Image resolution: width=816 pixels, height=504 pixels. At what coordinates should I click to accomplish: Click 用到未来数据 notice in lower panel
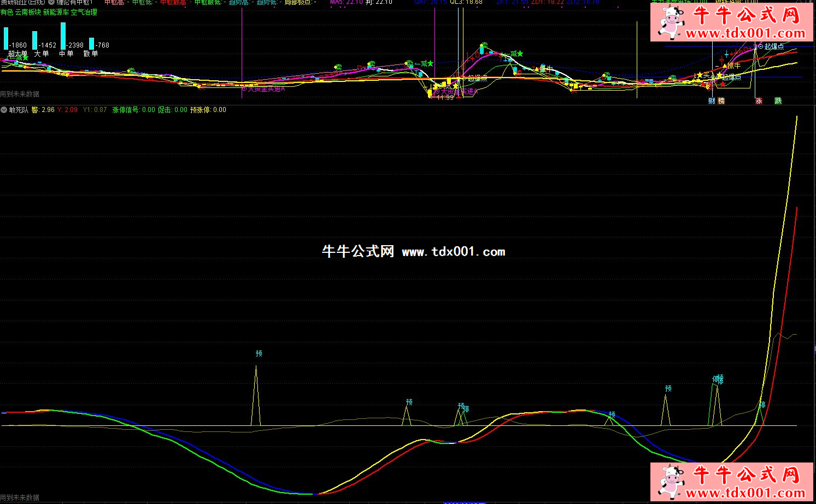tap(20, 498)
